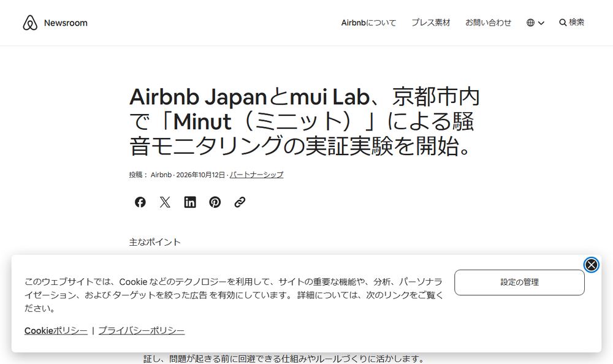The image size is (613, 364).
Task: Click the article headline text
Action: coord(305,121)
